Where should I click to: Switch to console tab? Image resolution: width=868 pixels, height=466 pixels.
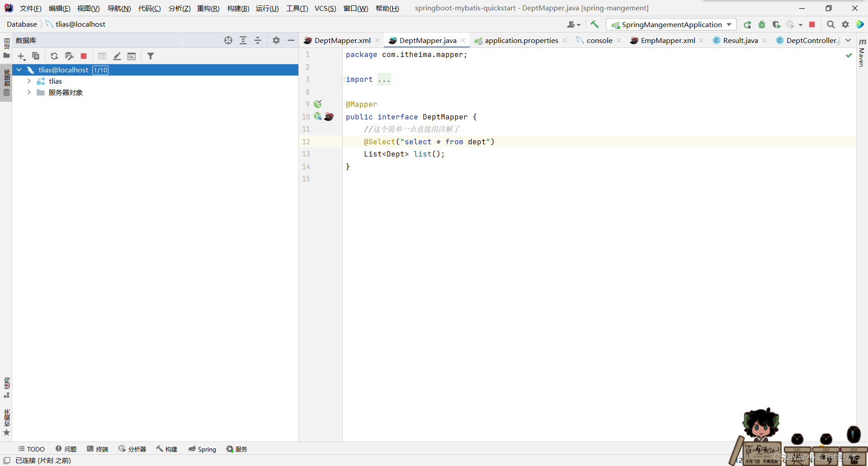[x=599, y=40]
